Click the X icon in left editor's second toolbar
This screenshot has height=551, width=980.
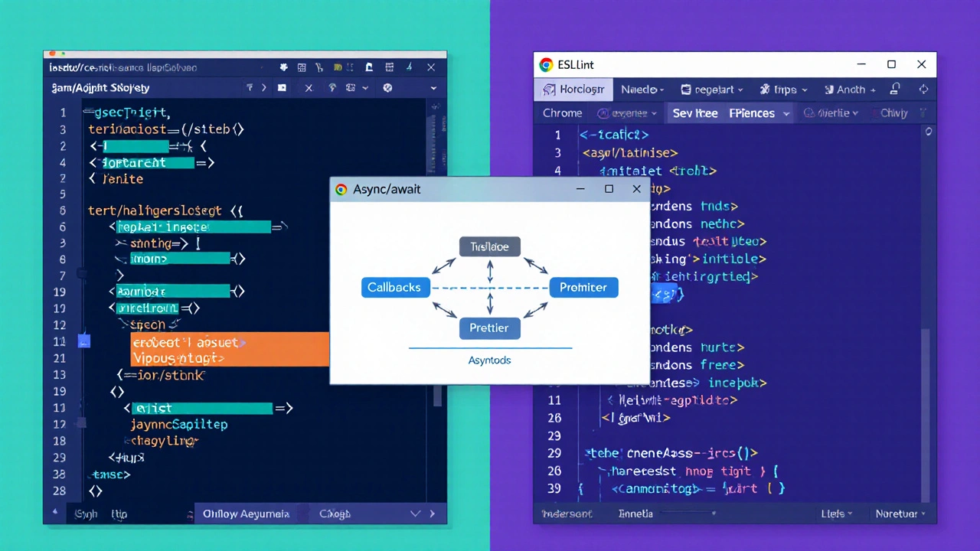(309, 88)
